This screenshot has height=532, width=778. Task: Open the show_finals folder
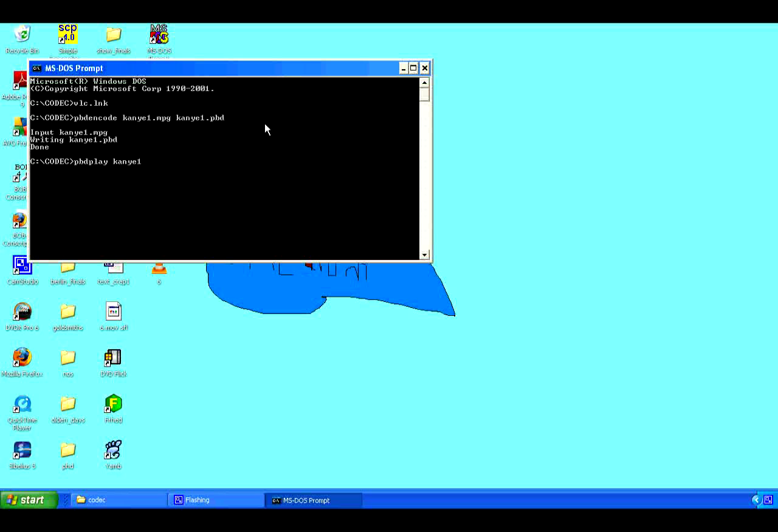(x=114, y=39)
